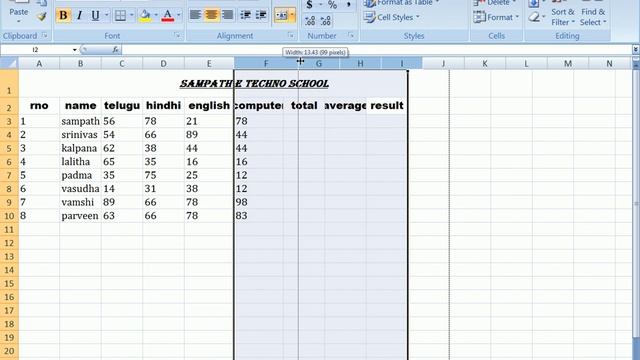The image size is (640, 360).
Task: Select column M header
Action: (x=568, y=64)
